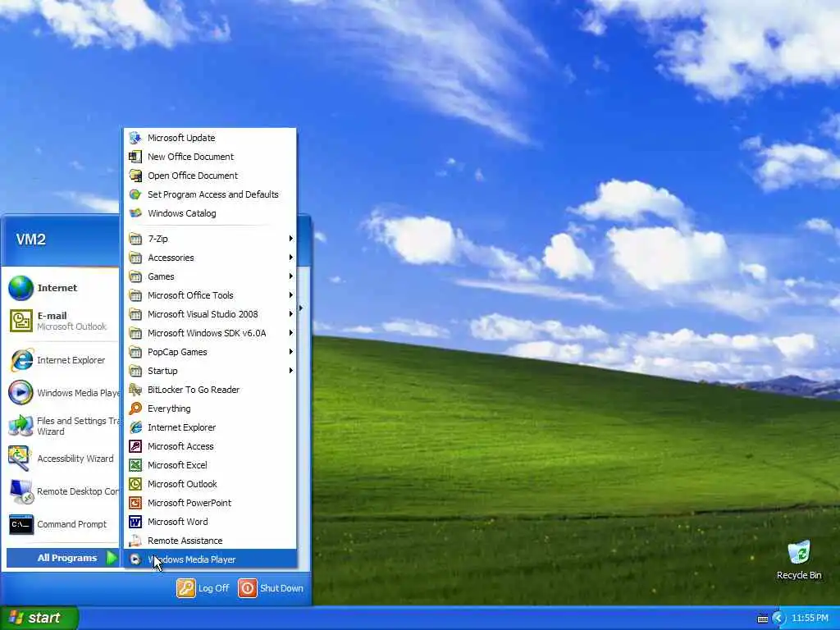Click the Command Prompt icon
This screenshot has width=840, height=630.
click(21, 524)
